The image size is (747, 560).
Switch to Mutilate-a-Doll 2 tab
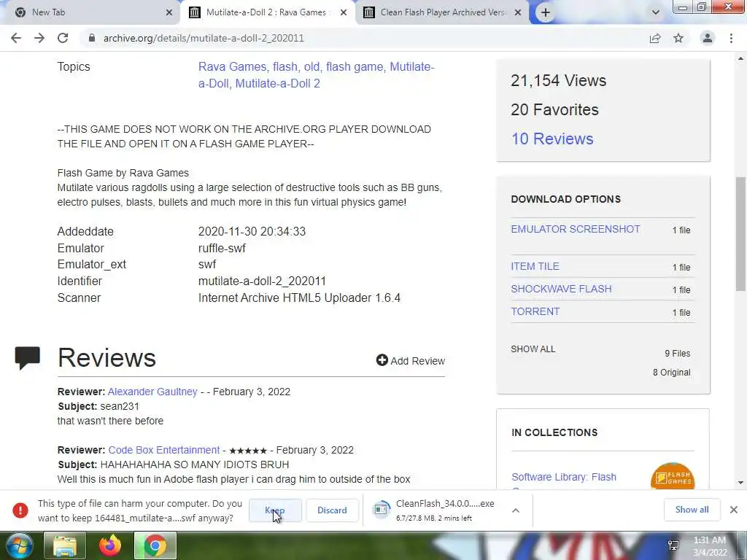[267, 12]
